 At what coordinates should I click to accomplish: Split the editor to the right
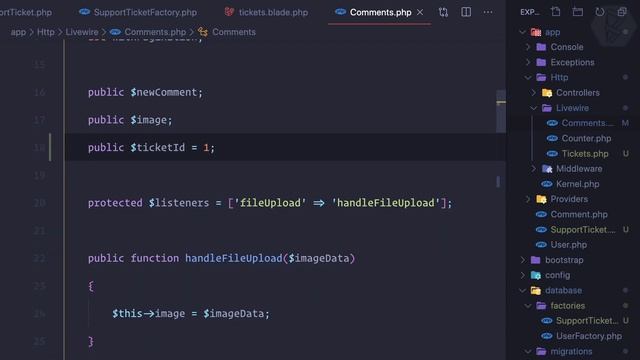click(466, 12)
